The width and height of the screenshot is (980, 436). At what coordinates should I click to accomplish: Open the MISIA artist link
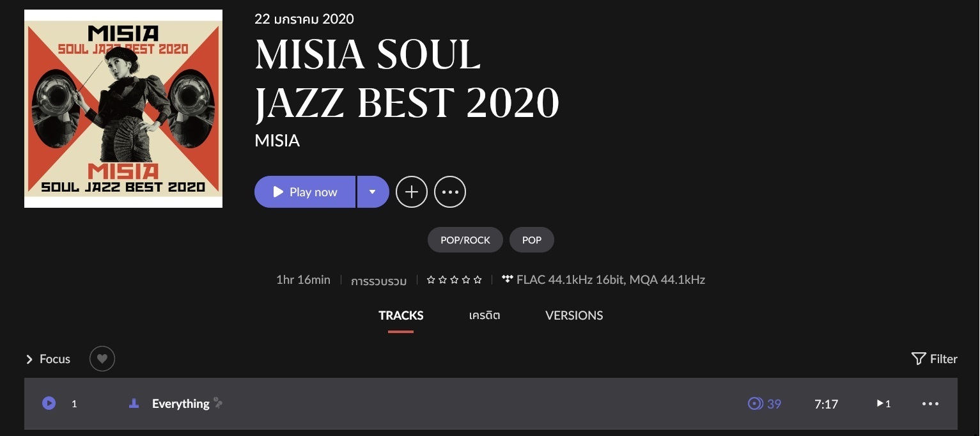click(x=277, y=141)
